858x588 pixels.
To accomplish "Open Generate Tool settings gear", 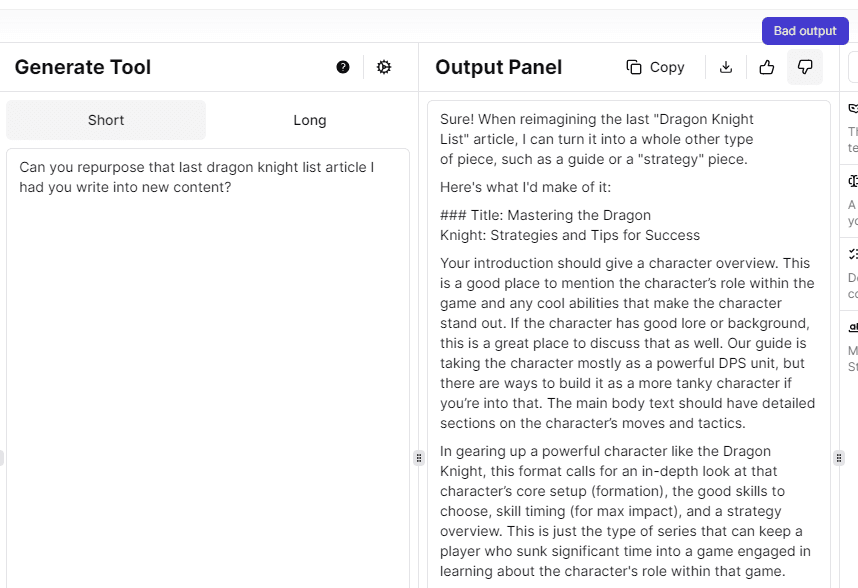I will tap(384, 67).
